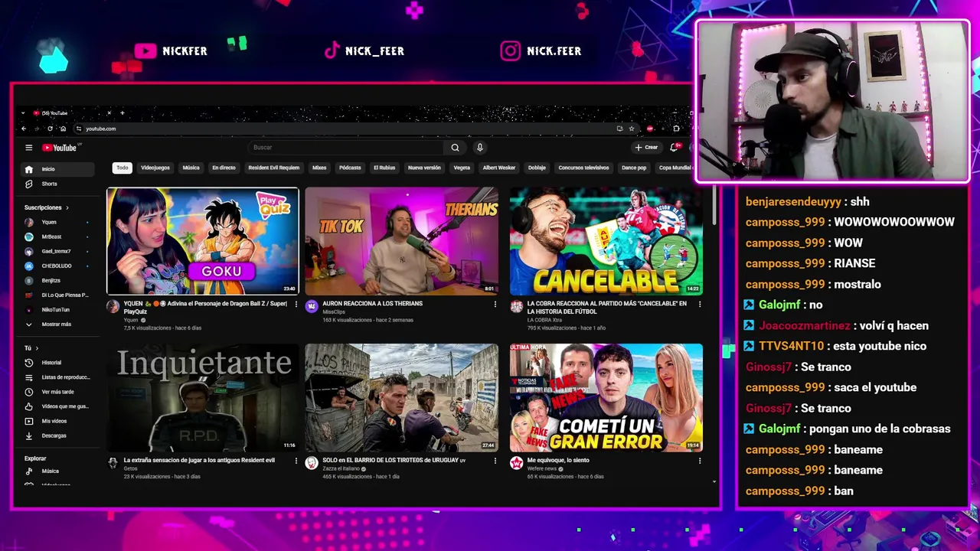The width and height of the screenshot is (980, 551).
Task: Open Historial in sidebar
Action: [57, 363]
